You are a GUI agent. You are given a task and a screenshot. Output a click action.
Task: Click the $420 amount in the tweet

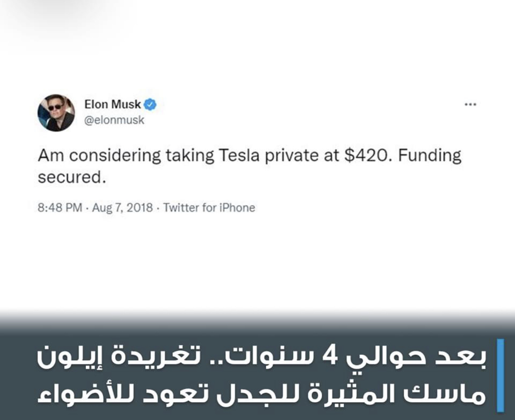(367, 156)
